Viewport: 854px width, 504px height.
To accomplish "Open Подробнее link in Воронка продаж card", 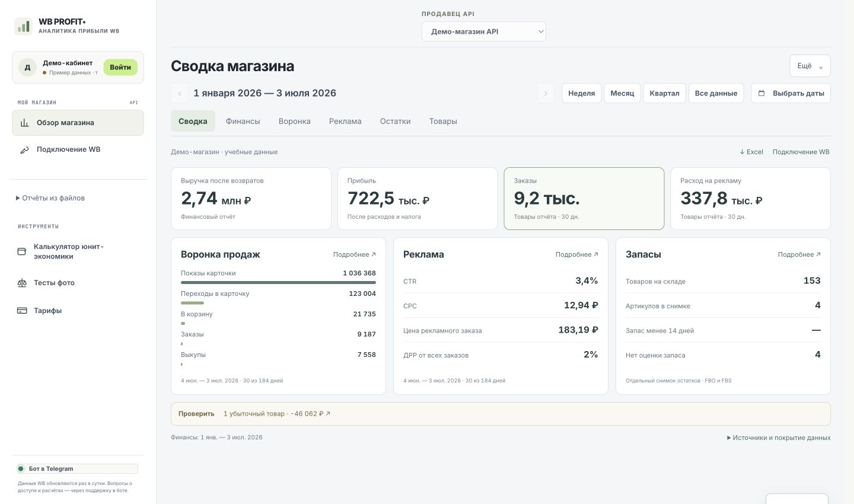I will tap(355, 254).
